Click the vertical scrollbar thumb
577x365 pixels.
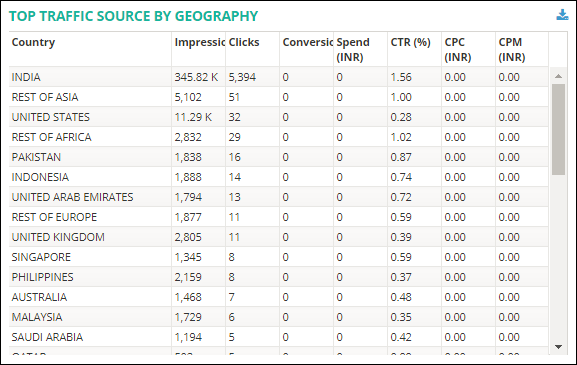click(558, 129)
